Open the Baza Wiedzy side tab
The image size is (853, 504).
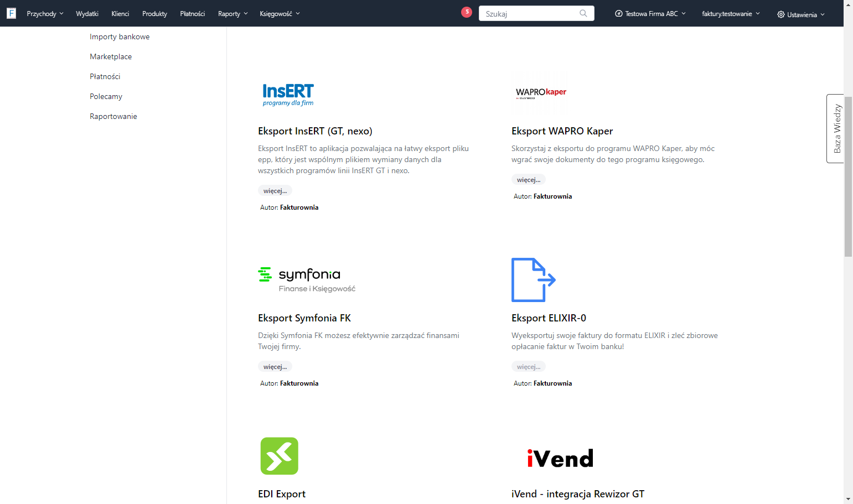tap(835, 128)
